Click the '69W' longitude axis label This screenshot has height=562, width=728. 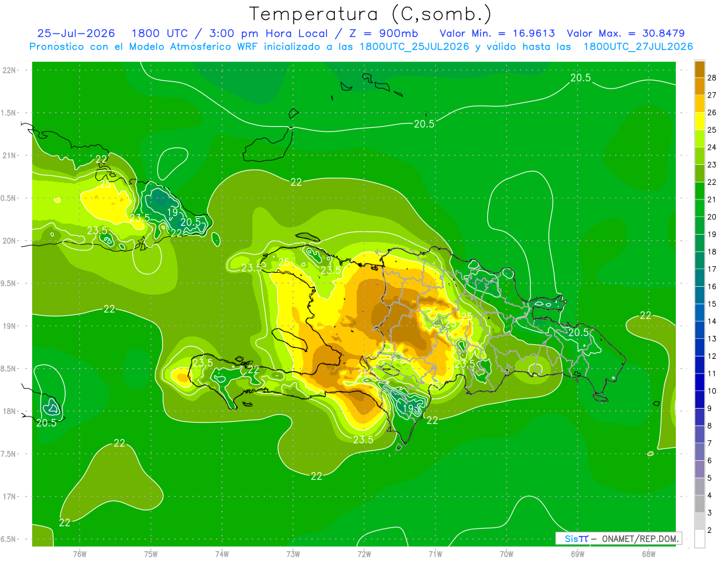pyautogui.click(x=577, y=554)
